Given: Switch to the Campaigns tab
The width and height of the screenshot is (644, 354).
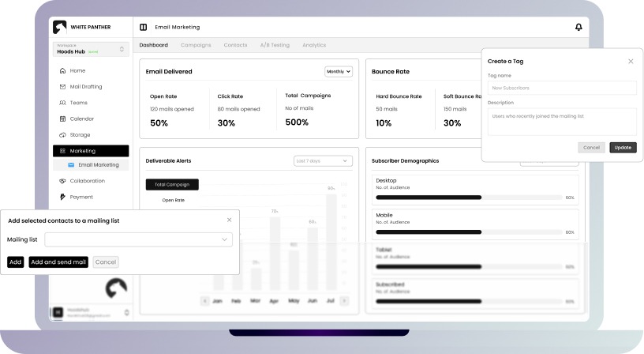Looking at the screenshot, I should coord(196,45).
